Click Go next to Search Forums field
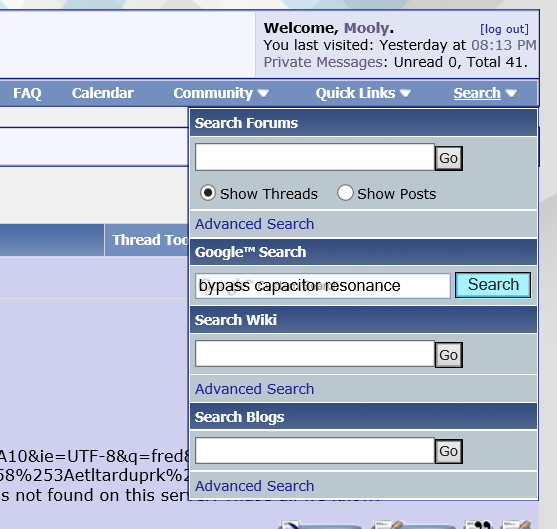This screenshot has width=557, height=529. point(449,158)
